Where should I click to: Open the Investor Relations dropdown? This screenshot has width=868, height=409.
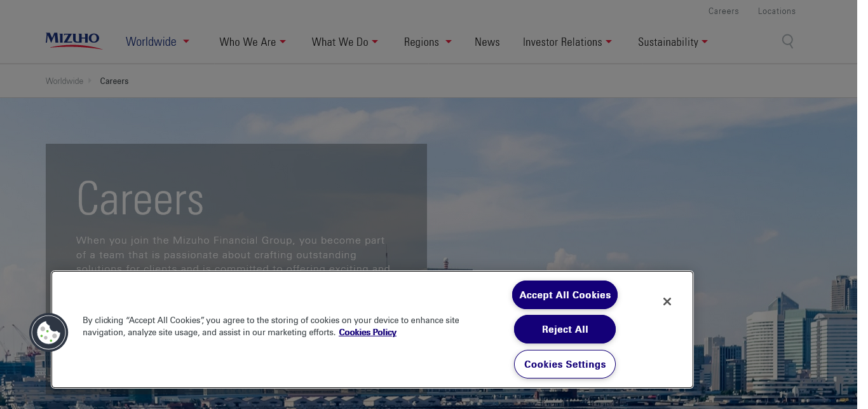pyautogui.click(x=567, y=42)
